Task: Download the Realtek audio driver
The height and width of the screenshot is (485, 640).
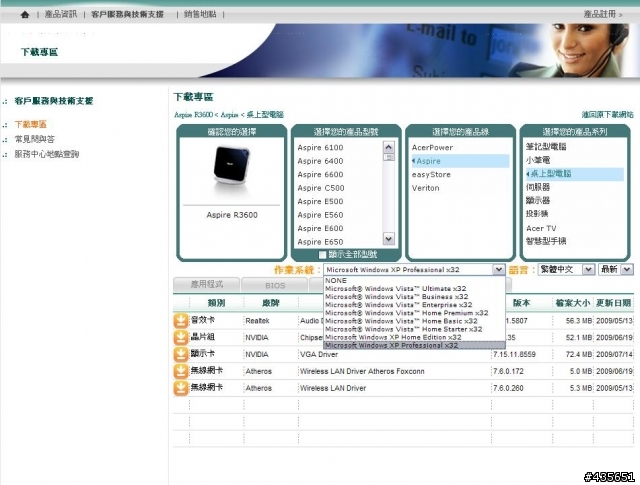Action: tap(180, 321)
